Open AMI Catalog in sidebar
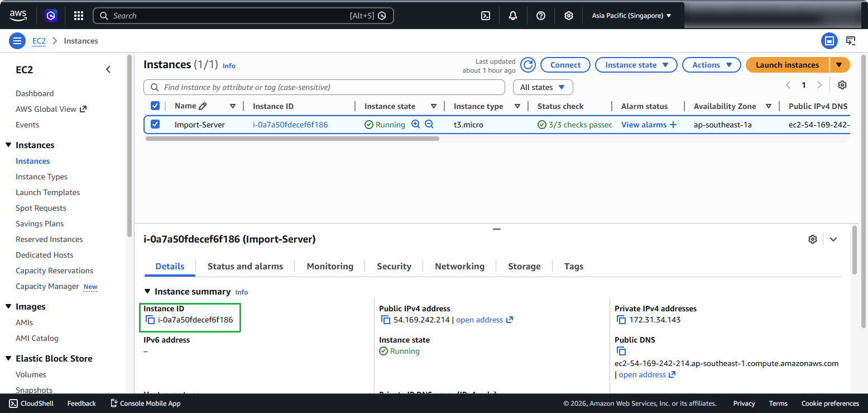868x413 pixels. pos(37,338)
